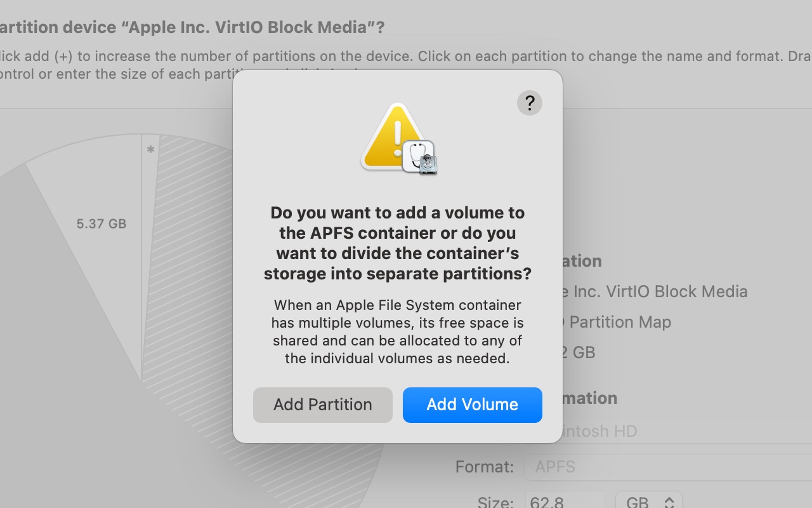Viewport: 812px width, 508px height.
Task: Click the Partition Map info text
Action: pos(619,322)
